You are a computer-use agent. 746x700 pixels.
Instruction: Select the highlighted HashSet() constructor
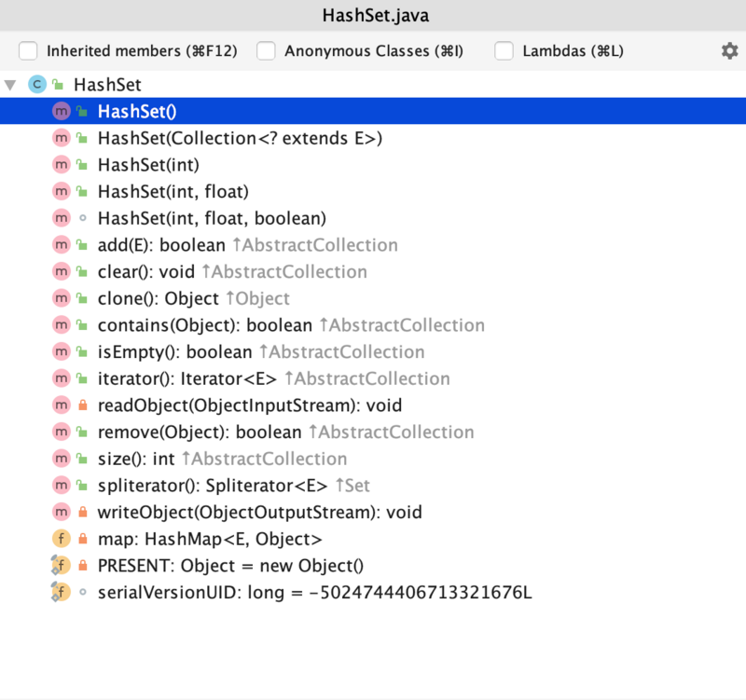138,111
